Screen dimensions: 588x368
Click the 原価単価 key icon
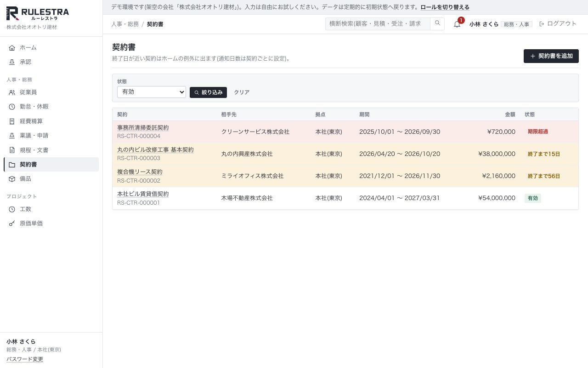(x=12, y=224)
